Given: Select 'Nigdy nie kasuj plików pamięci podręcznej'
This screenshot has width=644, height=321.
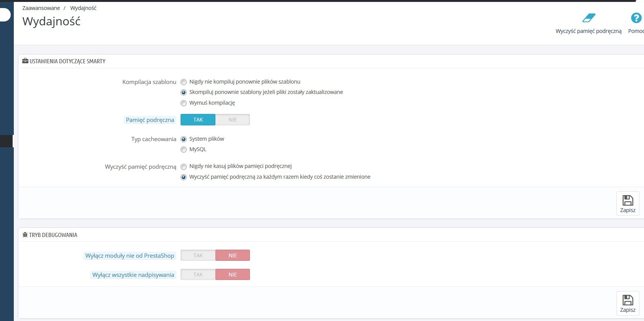Looking at the screenshot, I should pos(184,166).
